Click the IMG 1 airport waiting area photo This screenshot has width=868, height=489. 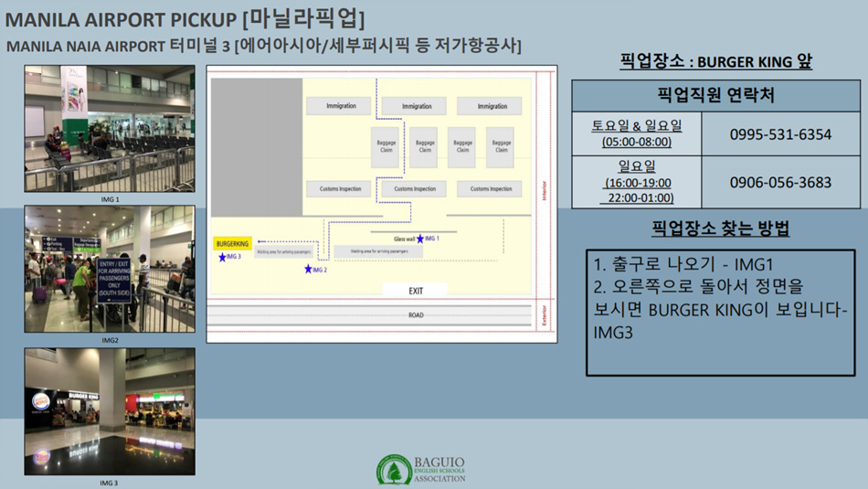[x=110, y=129]
